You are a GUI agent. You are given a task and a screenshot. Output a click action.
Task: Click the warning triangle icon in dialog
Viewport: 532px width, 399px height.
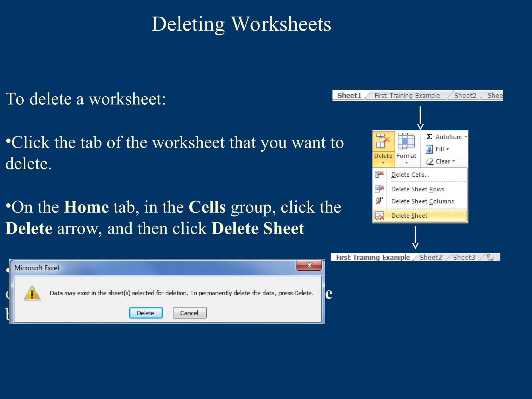32,293
